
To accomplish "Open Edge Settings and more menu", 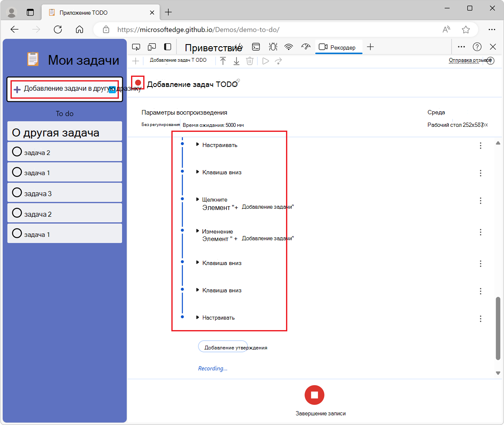I will click(x=492, y=29).
